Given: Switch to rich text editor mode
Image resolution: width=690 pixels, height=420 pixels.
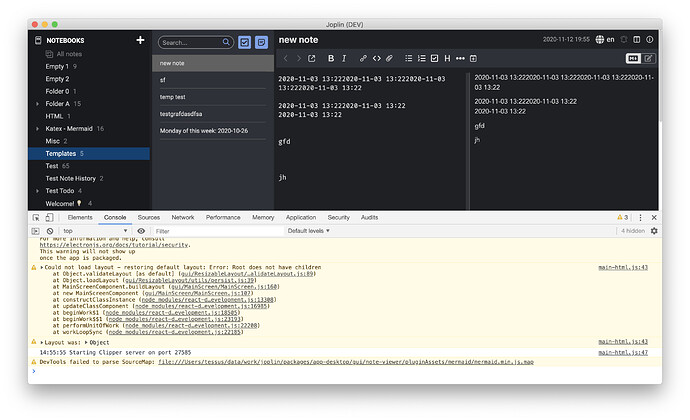Looking at the screenshot, I should click(648, 58).
